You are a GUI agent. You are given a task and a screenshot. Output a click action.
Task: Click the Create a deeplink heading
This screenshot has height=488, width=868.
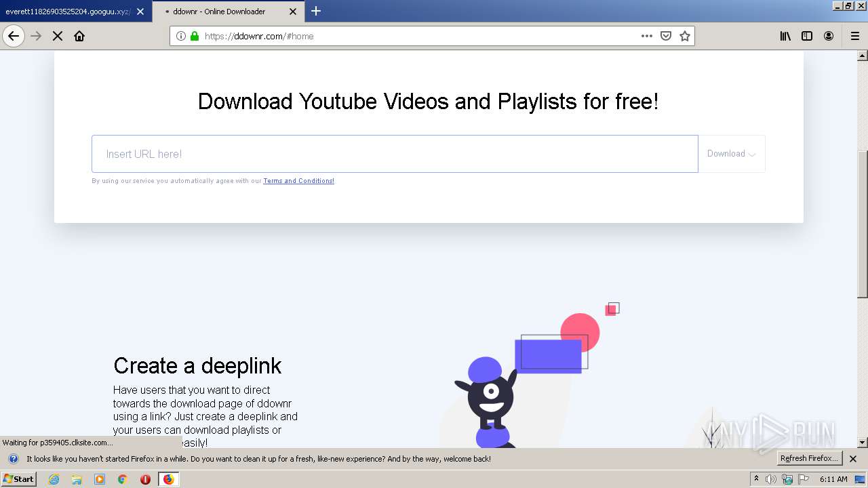pyautogui.click(x=197, y=366)
